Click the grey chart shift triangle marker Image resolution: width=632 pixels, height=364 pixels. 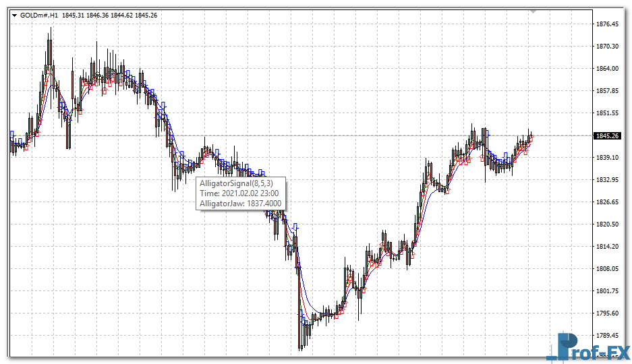click(x=534, y=11)
